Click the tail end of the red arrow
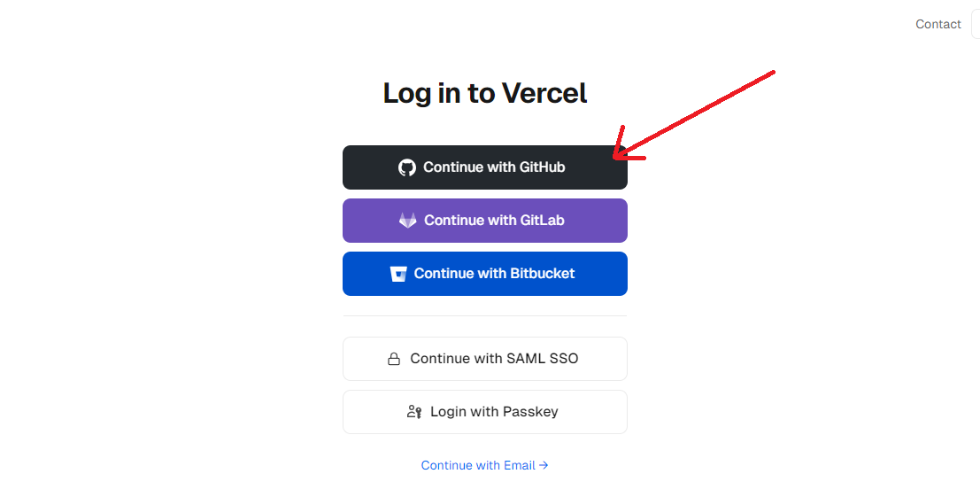The height and width of the screenshot is (497, 980). pyautogui.click(x=773, y=72)
